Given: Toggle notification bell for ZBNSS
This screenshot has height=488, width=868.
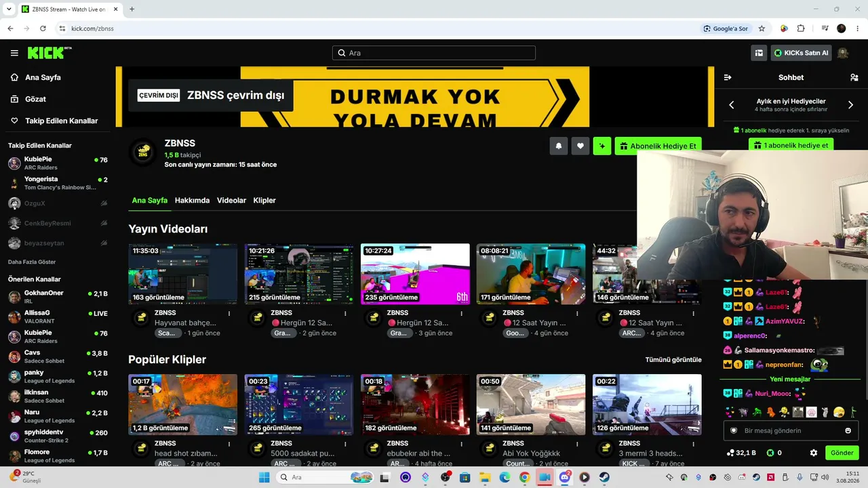Looking at the screenshot, I should (559, 146).
